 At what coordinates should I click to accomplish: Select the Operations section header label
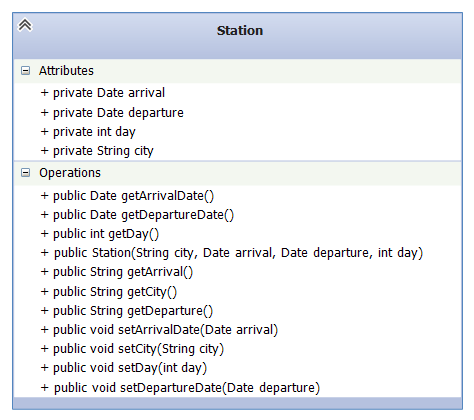(x=70, y=173)
